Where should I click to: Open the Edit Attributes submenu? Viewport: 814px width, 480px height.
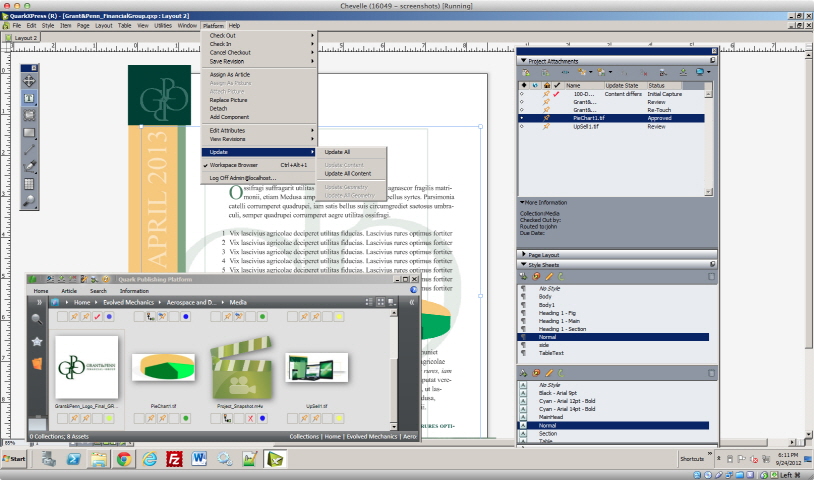pos(259,131)
